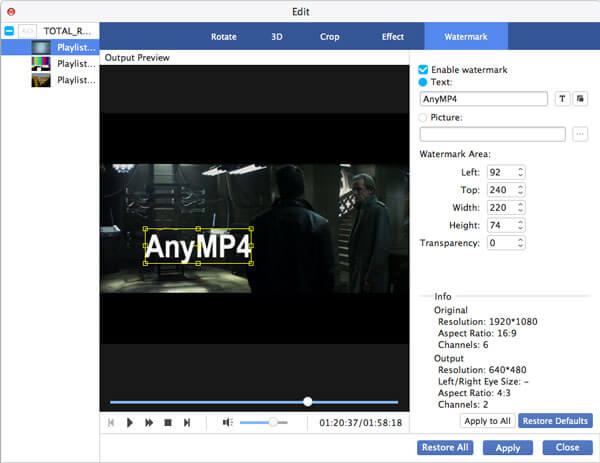This screenshot has width=600, height=463.
Task: Adjust the Left value stepper arrows
Action: click(x=520, y=172)
